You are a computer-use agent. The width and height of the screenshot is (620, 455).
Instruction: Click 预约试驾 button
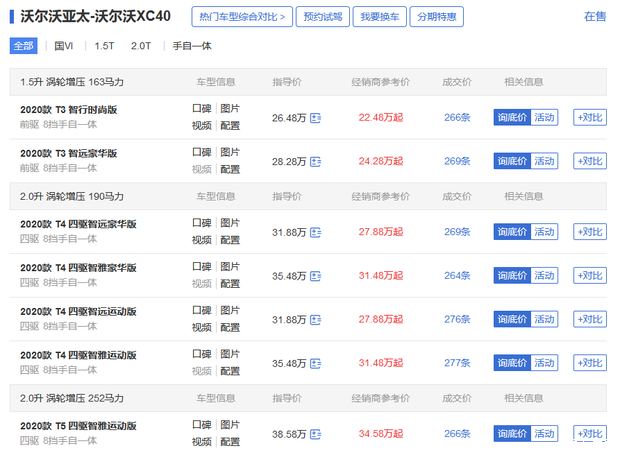[323, 17]
